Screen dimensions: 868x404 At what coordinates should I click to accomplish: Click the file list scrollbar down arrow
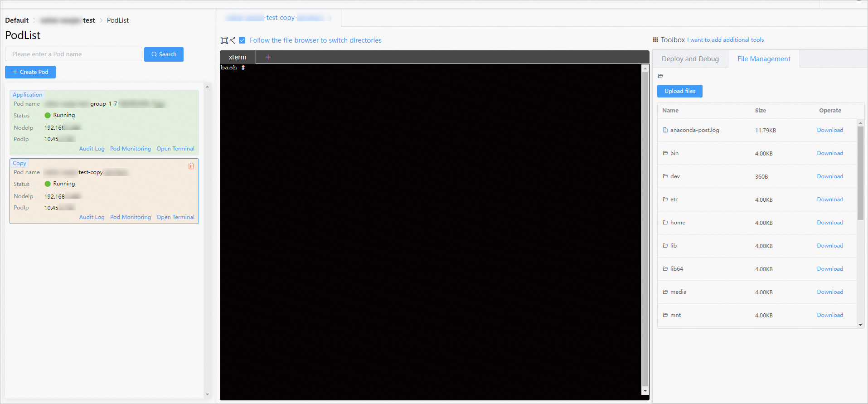click(x=860, y=325)
